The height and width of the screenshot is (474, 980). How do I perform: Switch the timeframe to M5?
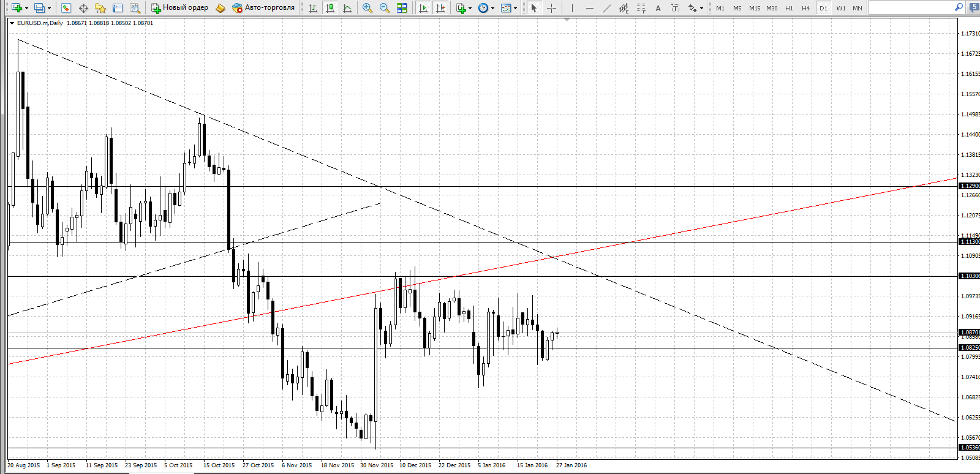click(x=737, y=8)
